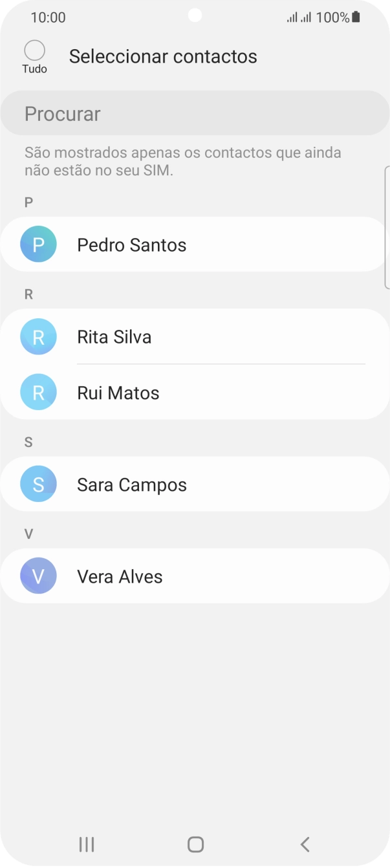
Task: Tap the Procurar search field
Action: point(195,113)
